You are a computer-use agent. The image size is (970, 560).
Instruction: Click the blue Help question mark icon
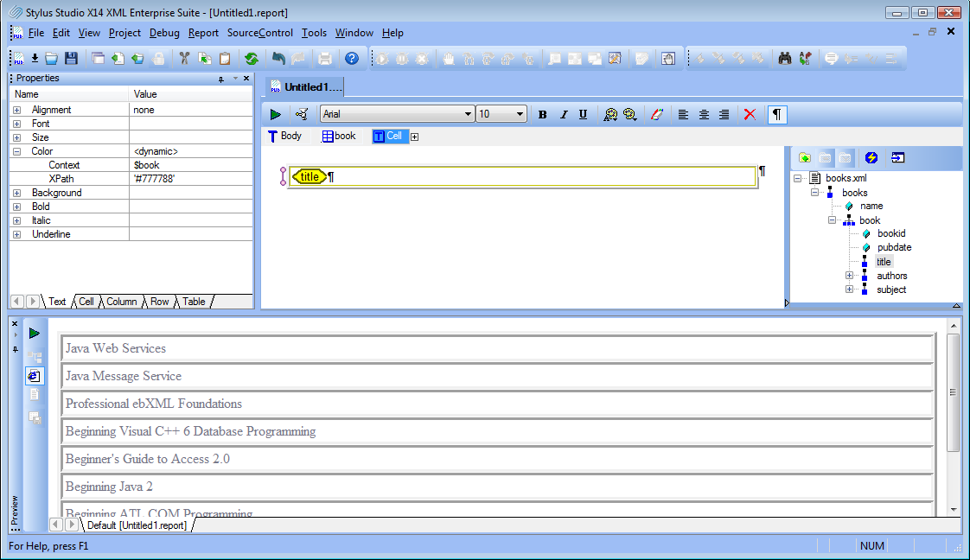tap(351, 59)
